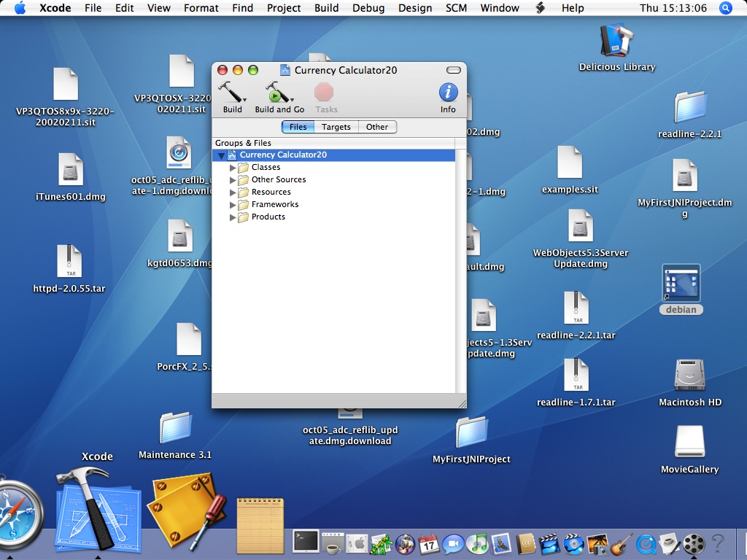Viewport: 747px width, 560px height.
Task: Select the Products folder label
Action: (268, 217)
